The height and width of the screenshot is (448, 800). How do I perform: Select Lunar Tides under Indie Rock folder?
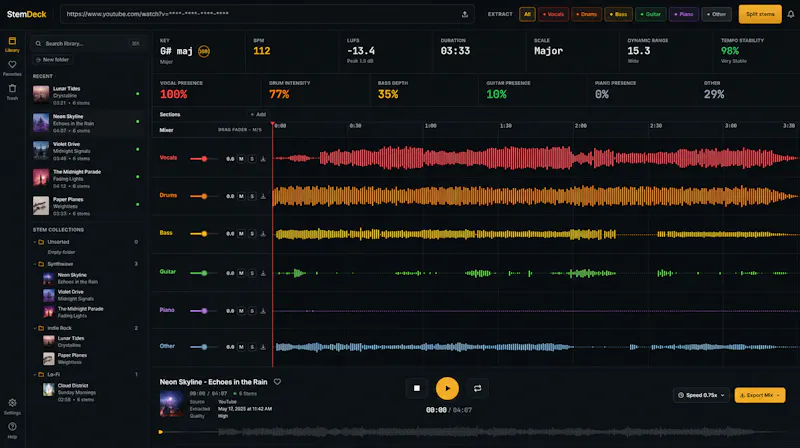tap(87, 341)
